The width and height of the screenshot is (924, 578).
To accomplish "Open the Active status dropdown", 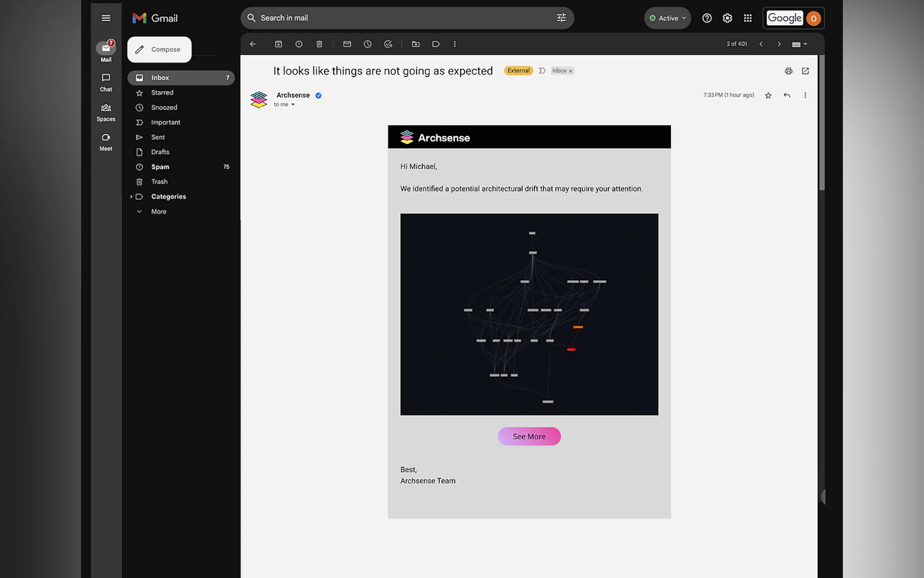I will 668,18.
